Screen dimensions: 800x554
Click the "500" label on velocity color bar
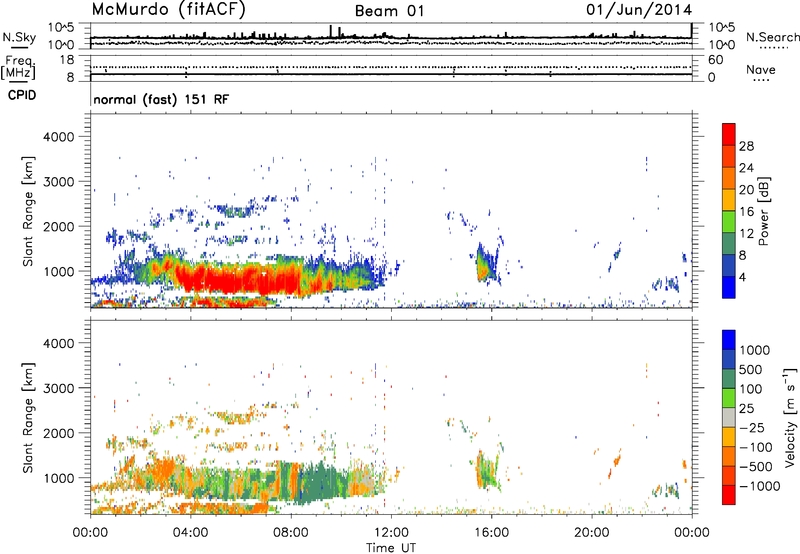coord(752,370)
